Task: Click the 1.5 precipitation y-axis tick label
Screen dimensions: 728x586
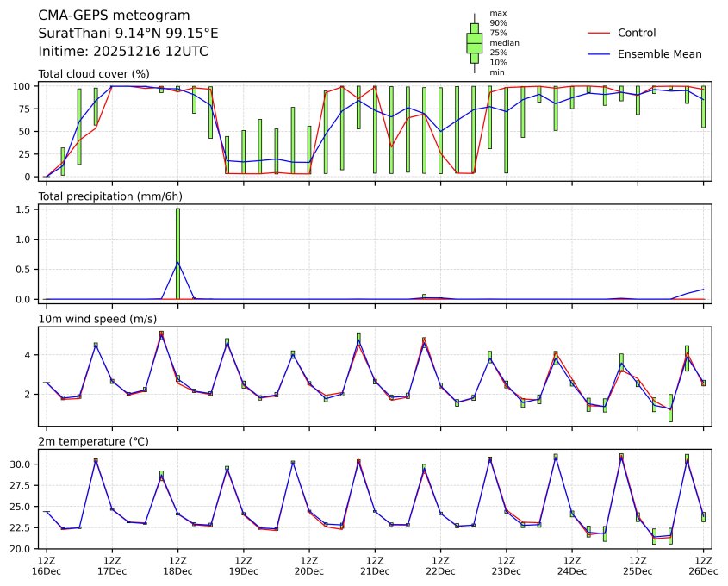Action: [22, 209]
